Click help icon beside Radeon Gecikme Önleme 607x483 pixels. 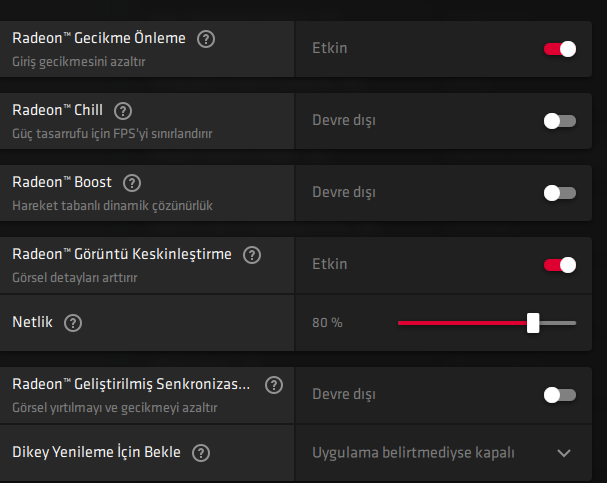click(x=206, y=39)
